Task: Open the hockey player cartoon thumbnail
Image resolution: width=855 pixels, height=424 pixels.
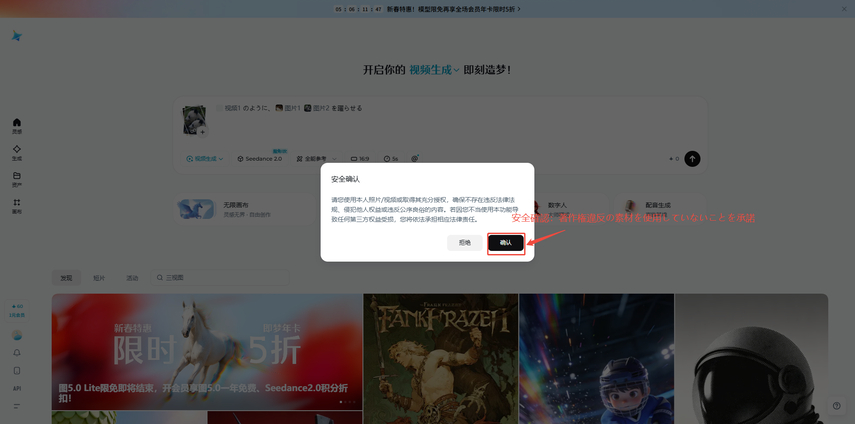Action: pos(597,359)
